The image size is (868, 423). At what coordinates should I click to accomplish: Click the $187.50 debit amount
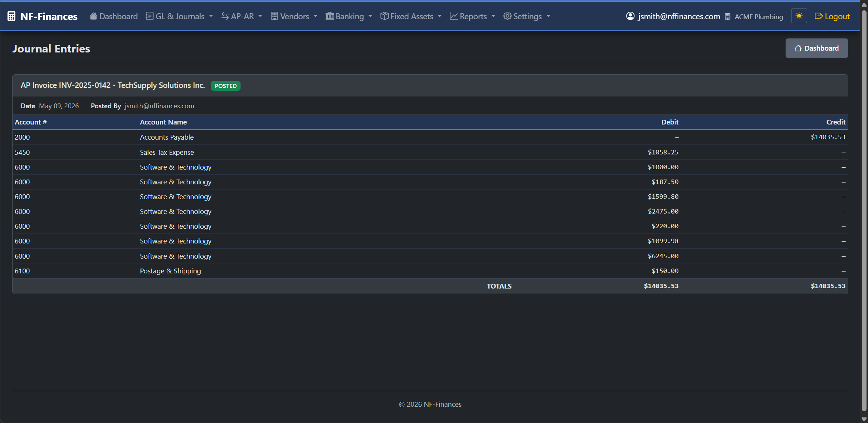[665, 182]
